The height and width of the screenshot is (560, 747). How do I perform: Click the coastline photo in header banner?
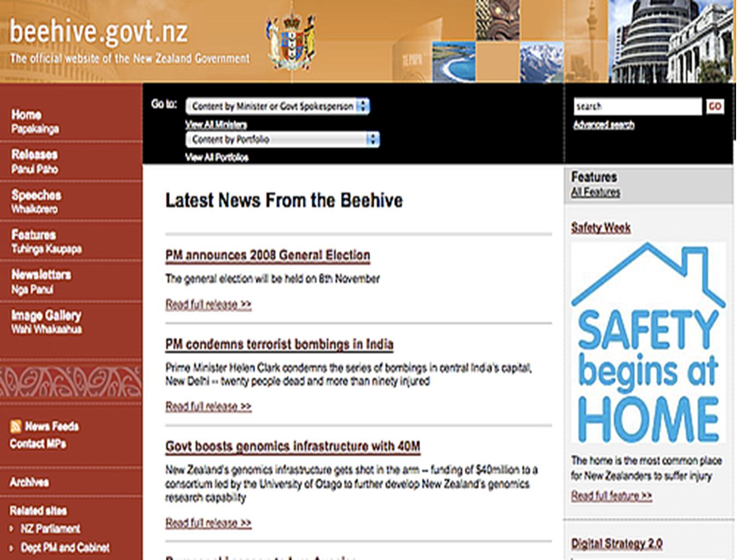454,62
